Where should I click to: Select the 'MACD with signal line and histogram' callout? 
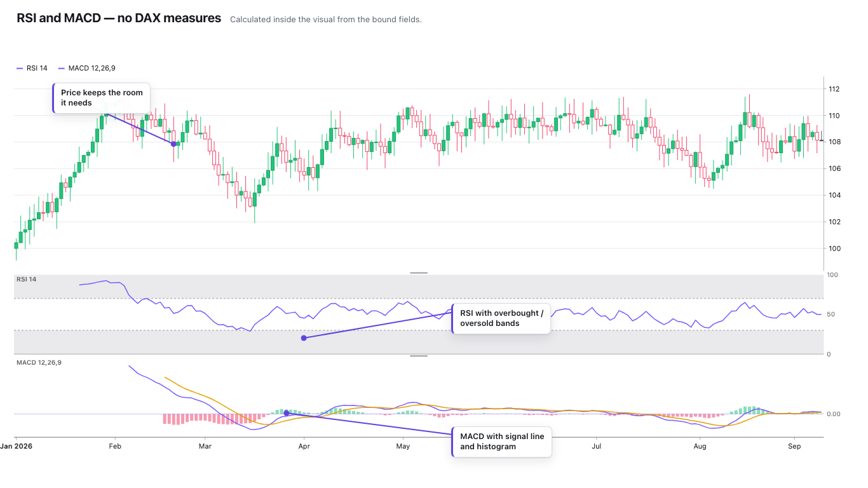point(501,442)
